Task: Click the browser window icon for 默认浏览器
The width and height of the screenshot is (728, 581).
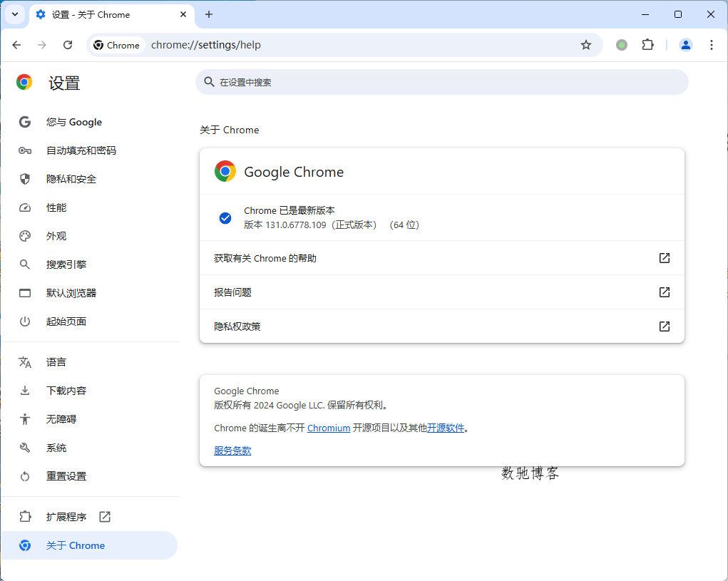Action: pyautogui.click(x=25, y=293)
